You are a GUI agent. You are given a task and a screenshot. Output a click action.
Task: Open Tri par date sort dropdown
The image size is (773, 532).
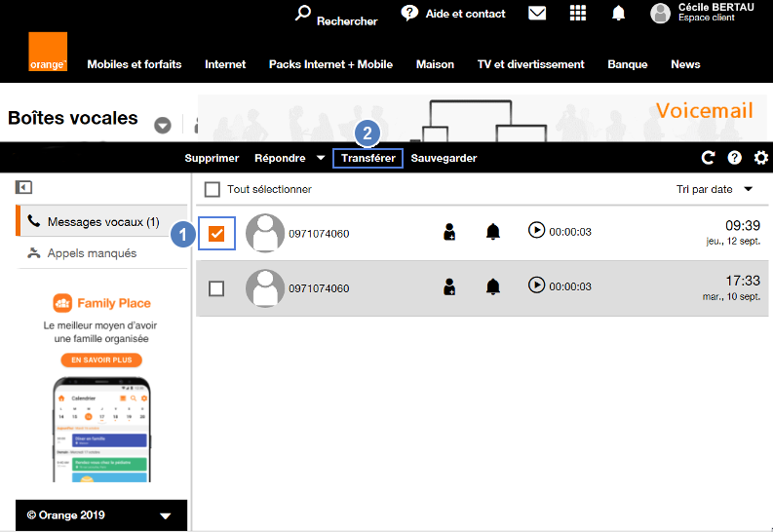(x=749, y=189)
